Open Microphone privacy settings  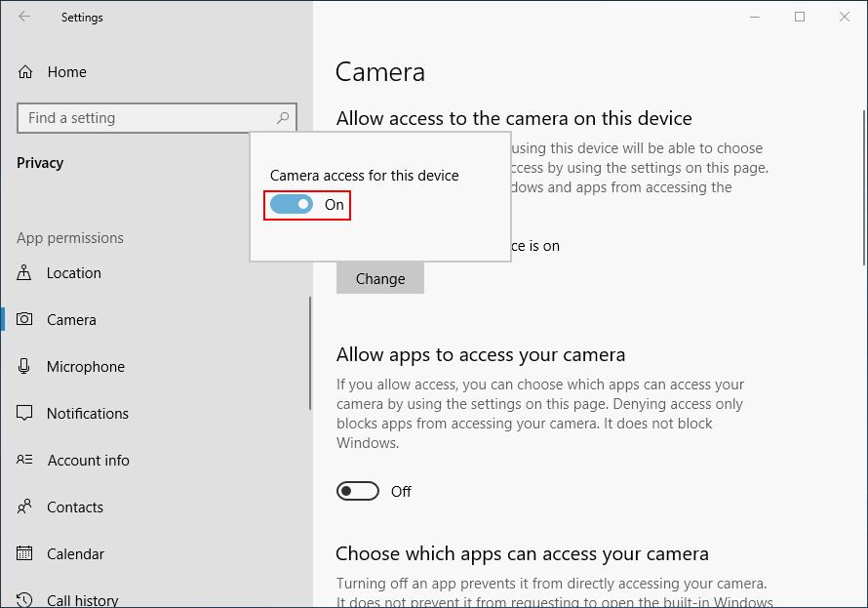pos(85,367)
